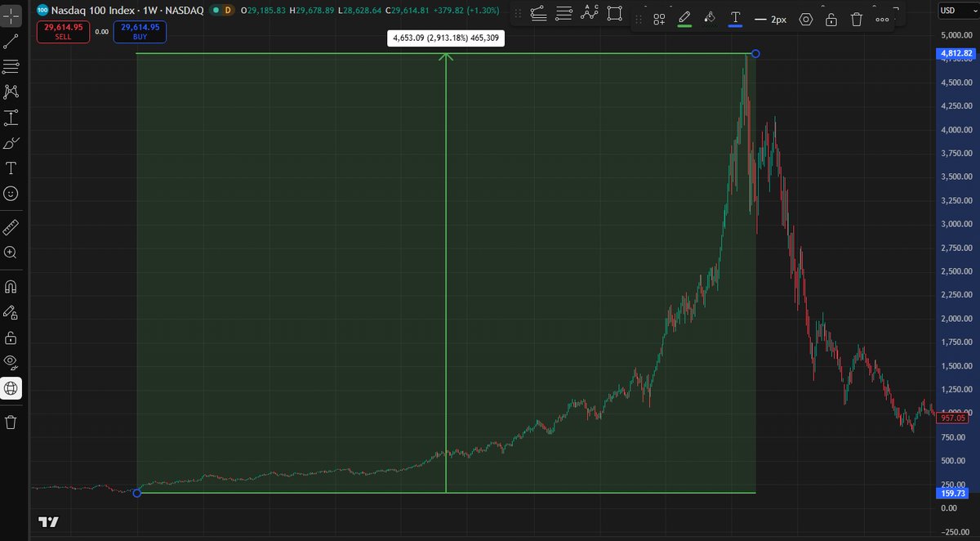Change the background fill color
Image resolution: width=980 pixels, height=541 pixels.
(710, 19)
